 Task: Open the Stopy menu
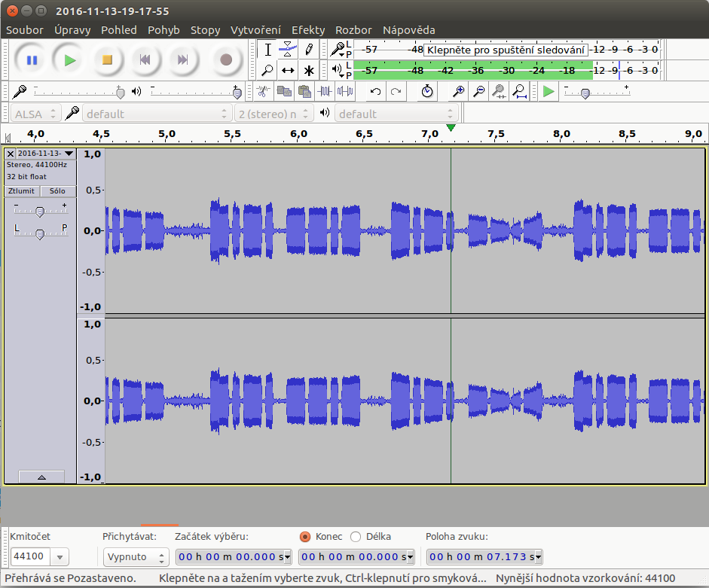(x=205, y=30)
